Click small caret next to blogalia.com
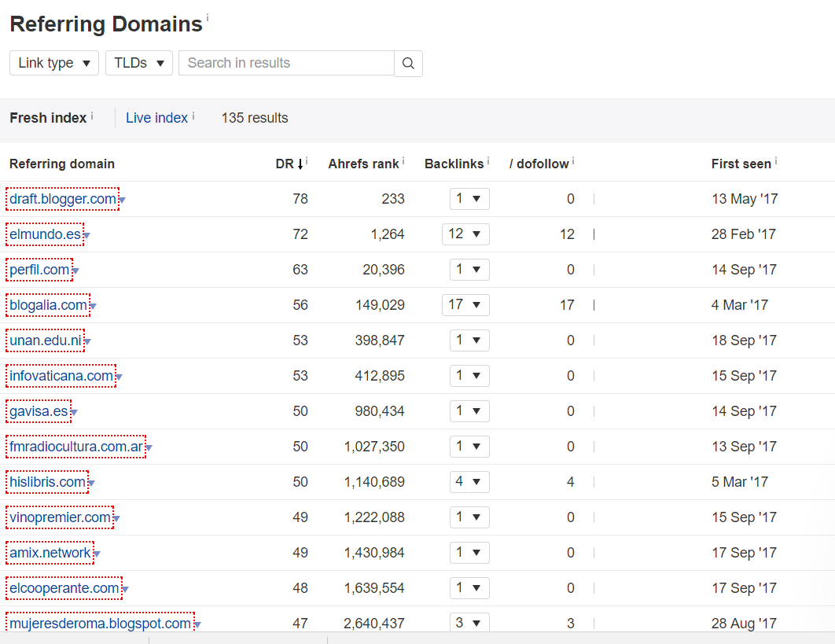 click(x=94, y=307)
